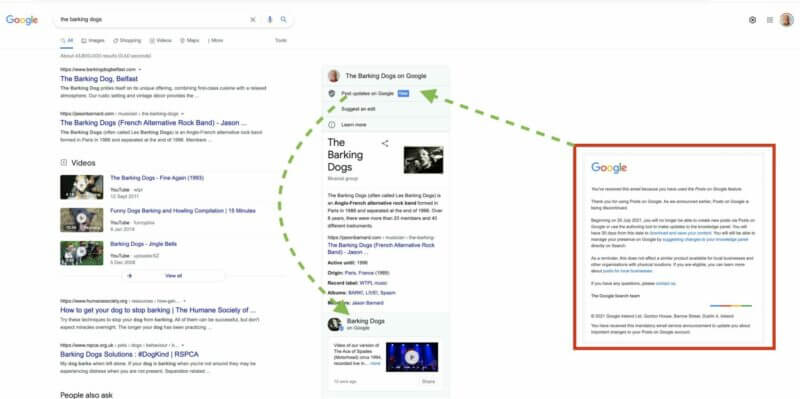
Task: Play the Ace of Spades video post
Action: point(412,357)
